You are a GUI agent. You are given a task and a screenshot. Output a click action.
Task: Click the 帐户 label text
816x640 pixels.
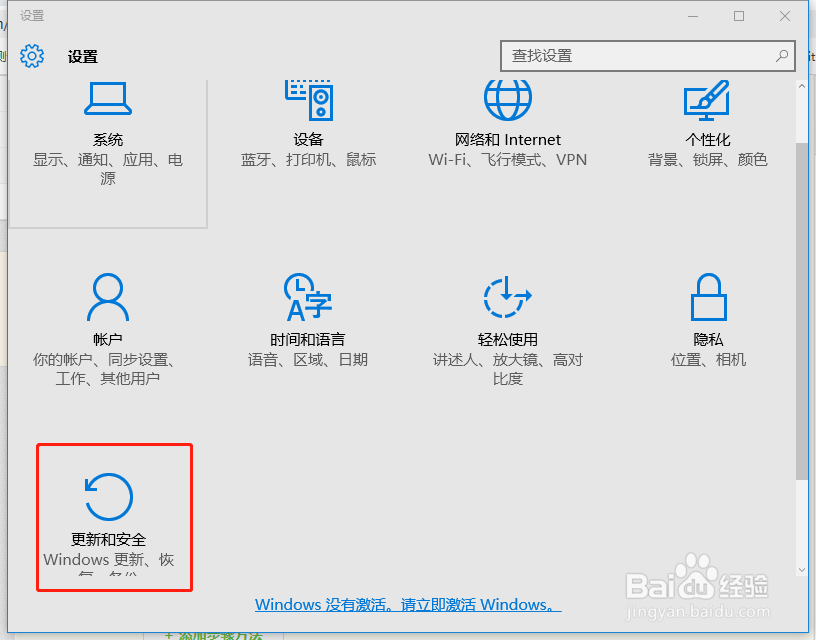click(x=108, y=339)
